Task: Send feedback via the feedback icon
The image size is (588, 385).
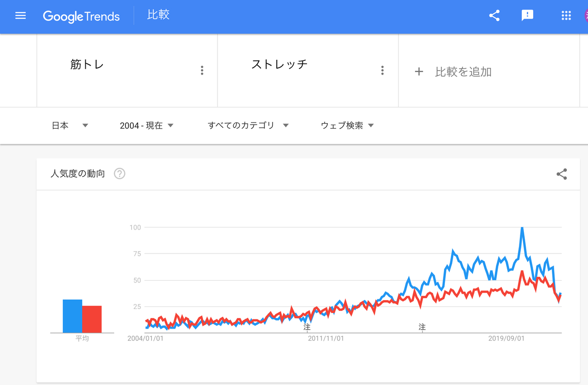Action: pos(527,15)
